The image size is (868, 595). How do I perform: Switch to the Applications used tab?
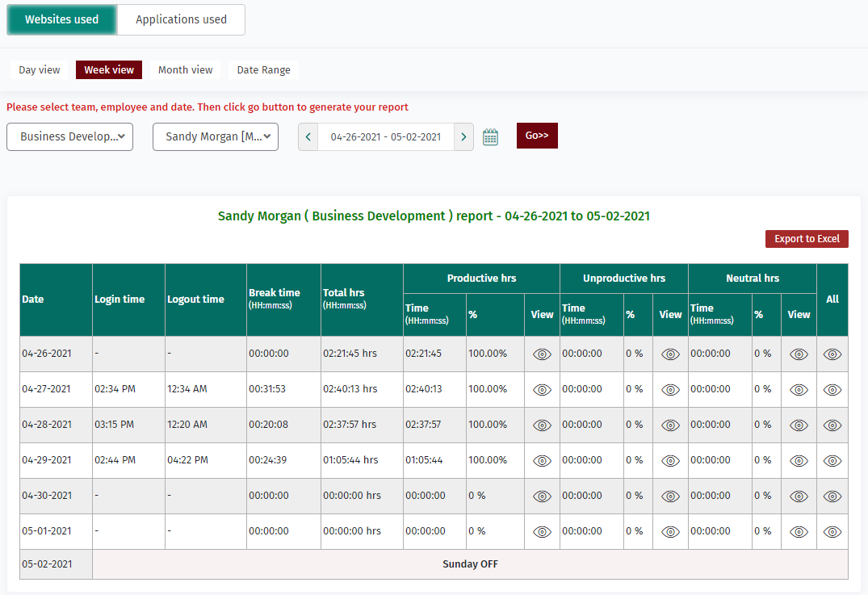coord(180,19)
